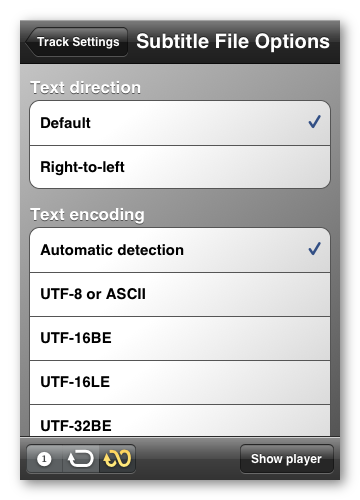Pick the UTF-16BE encoding option

(x=180, y=338)
